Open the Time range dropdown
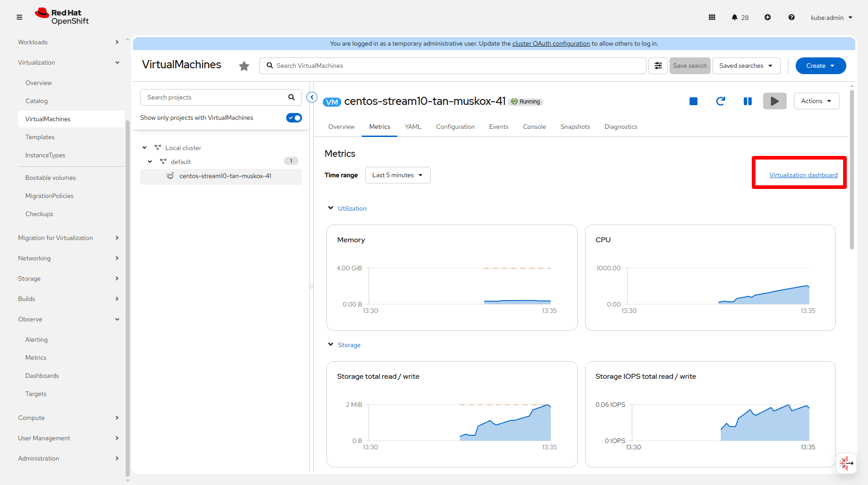This screenshot has height=485, width=868. 397,175
